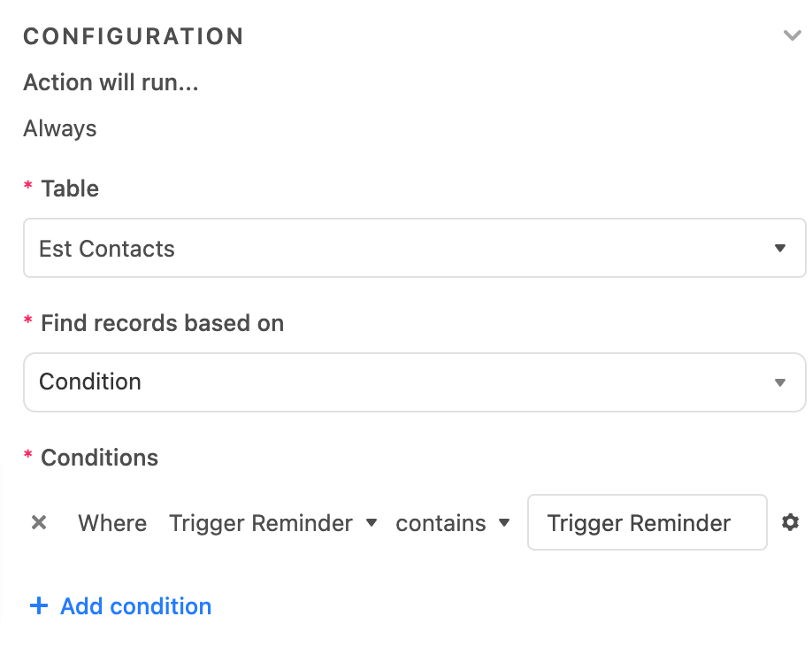Remove the Trigger Reminder condition
Image resolution: width=812 pixels, height=655 pixels.
[39, 523]
